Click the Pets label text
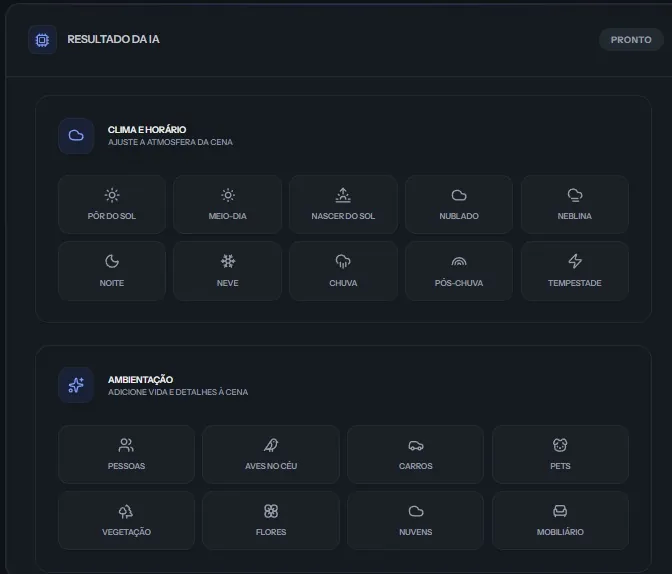 [560, 466]
